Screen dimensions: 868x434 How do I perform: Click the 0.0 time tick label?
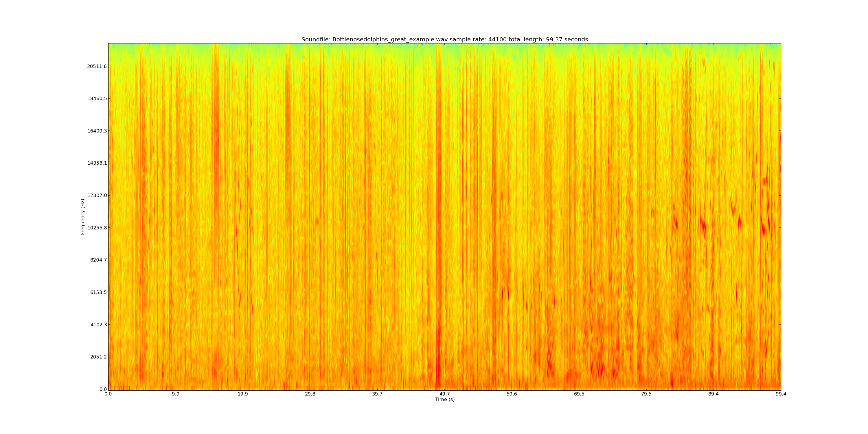[108, 394]
